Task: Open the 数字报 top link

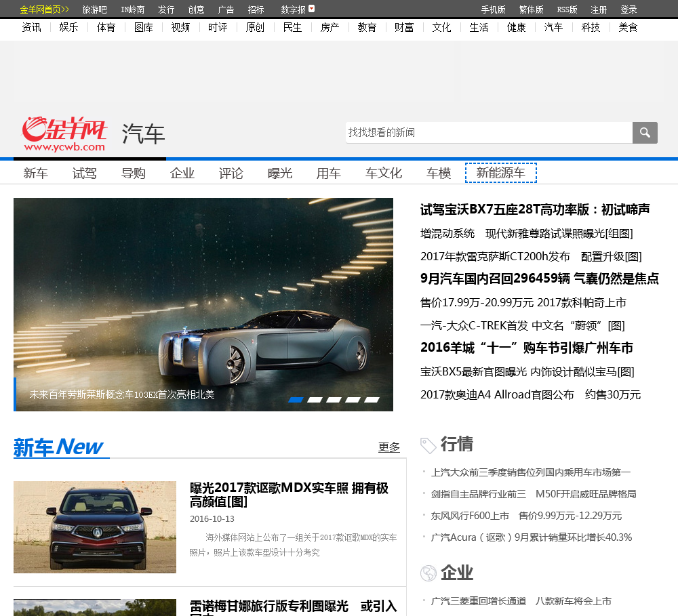Action: 293,9
